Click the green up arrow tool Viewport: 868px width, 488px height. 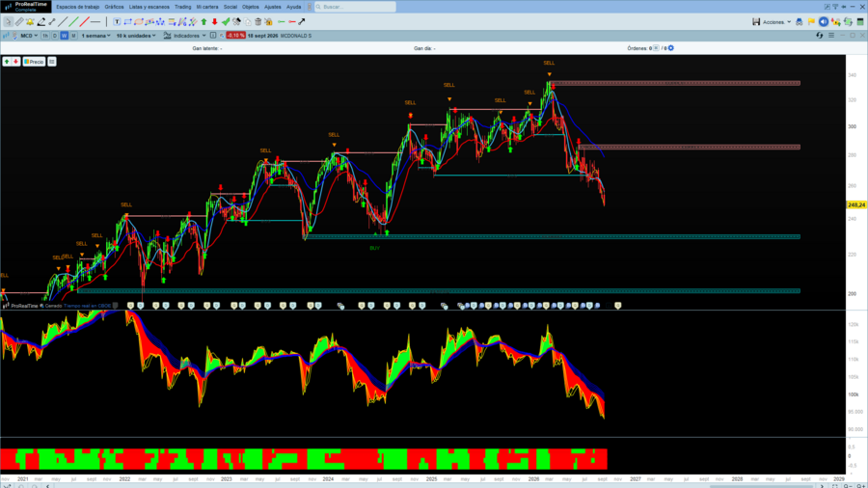[203, 22]
